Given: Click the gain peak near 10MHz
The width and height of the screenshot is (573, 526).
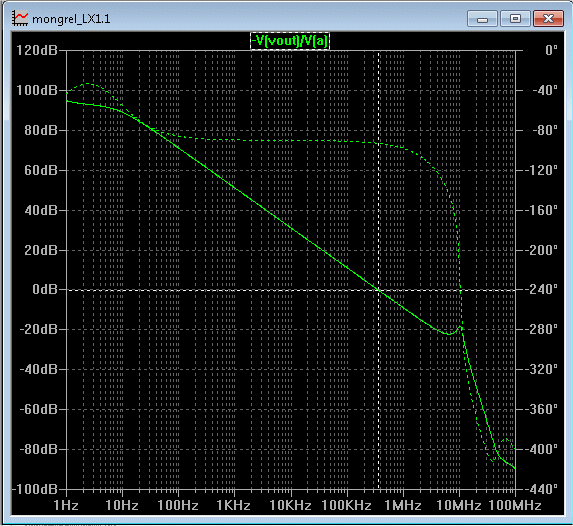Looking at the screenshot, I should point(460,328).
